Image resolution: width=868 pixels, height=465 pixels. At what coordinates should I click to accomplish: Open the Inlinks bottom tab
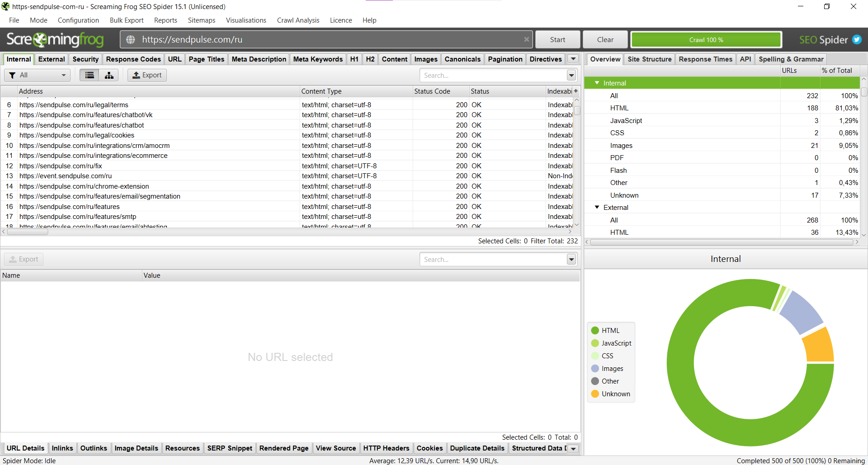(62, 448)
